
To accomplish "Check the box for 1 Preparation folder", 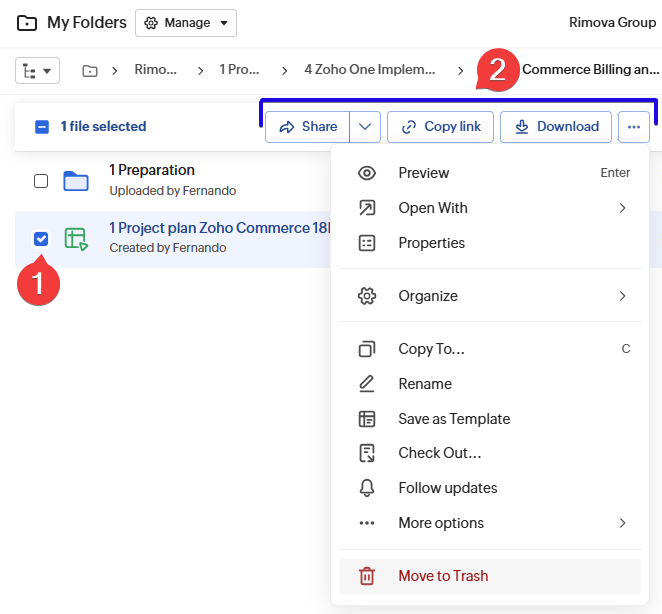I will [41, 181].
